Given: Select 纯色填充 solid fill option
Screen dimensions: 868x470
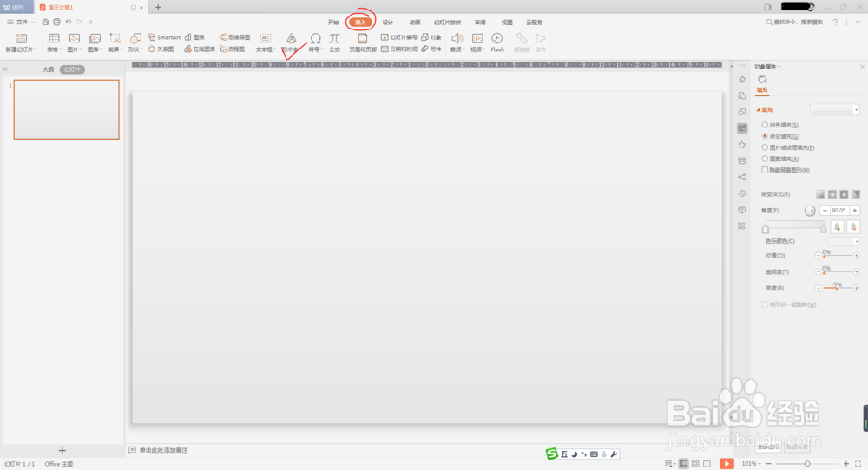Looking at the screenshot, I should [780, 125].
